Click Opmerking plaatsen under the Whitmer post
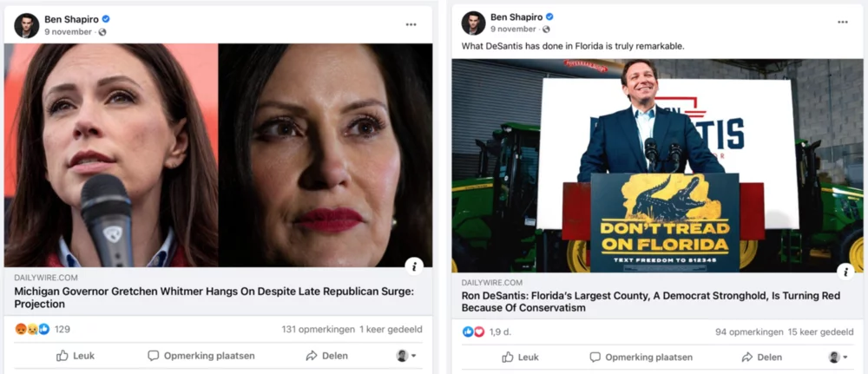 201,356
